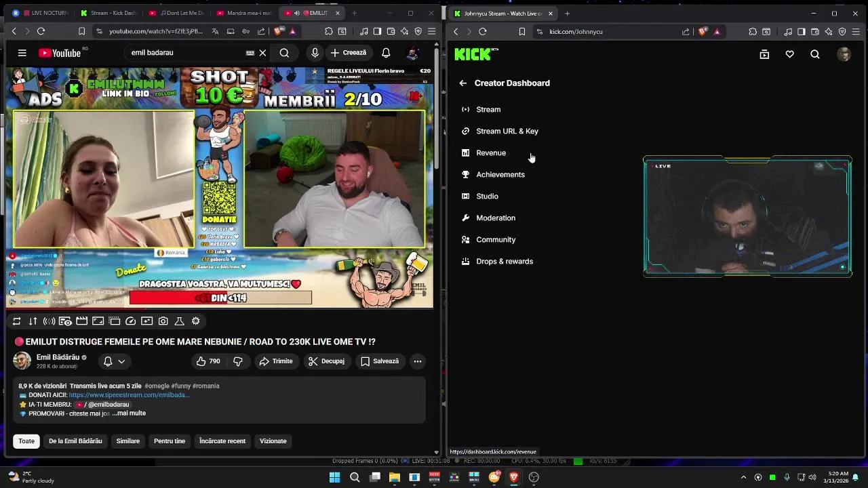Click the sort arrows icon under player
This screenshot has width=868, height=488.
click(33, 321)
